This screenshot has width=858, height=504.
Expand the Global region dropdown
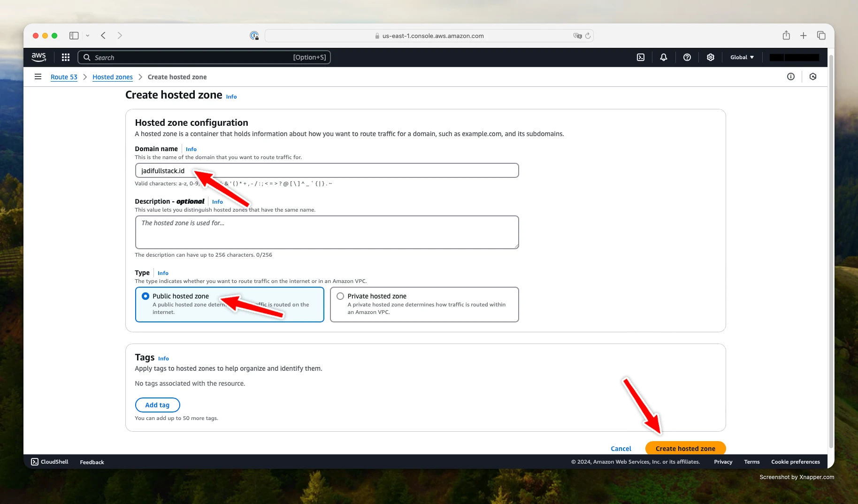click(x=742, y=57)
